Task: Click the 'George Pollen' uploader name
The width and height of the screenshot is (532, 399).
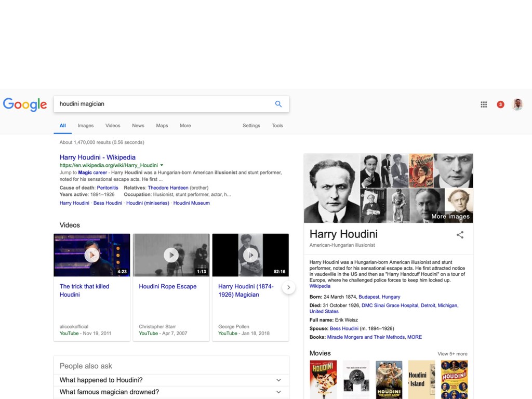Action: coord(234,326)
